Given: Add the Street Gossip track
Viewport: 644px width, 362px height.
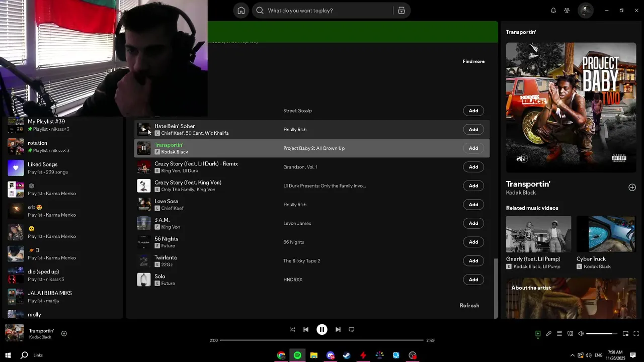Looking at the screenshot, I should point(473,111).
